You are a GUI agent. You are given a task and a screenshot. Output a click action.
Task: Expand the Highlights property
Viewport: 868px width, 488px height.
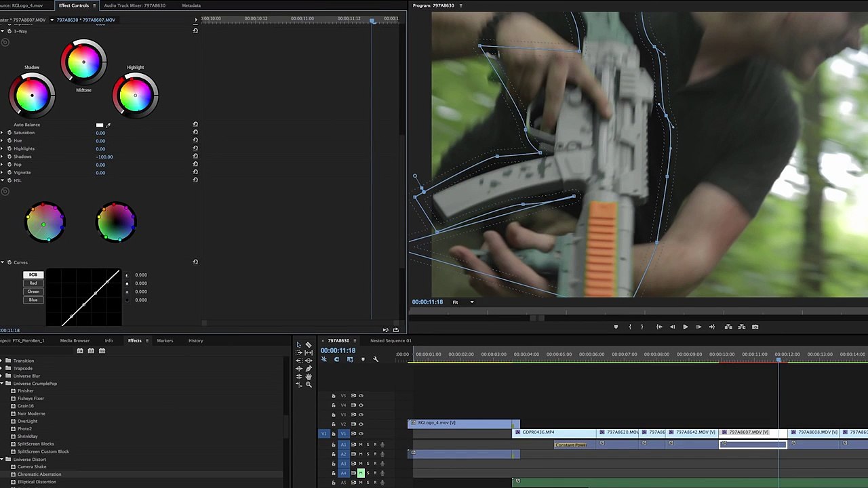click(3, 148)
